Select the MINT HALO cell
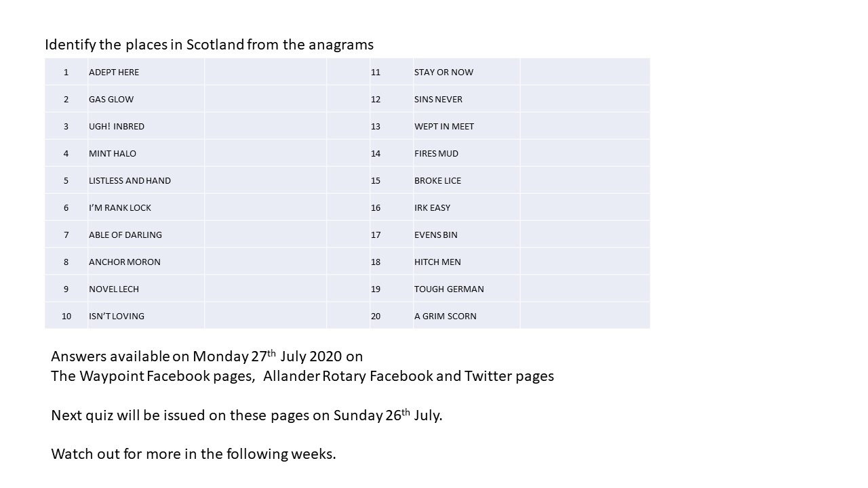868x488 pixels. tap(146, 153)
